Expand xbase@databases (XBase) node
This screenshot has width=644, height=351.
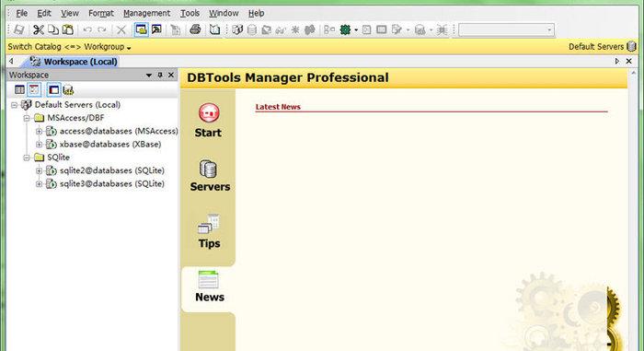pos(39,145)
